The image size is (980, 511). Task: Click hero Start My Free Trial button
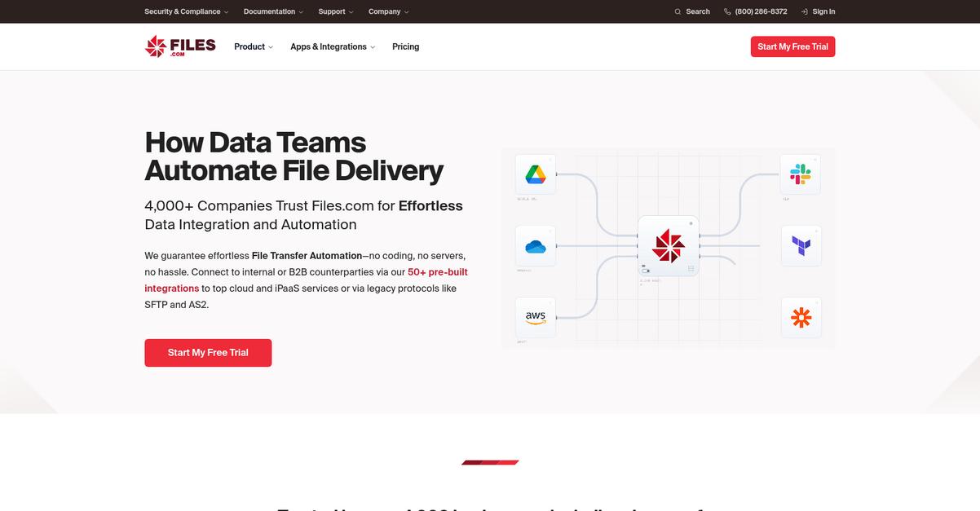pos(208,353)
